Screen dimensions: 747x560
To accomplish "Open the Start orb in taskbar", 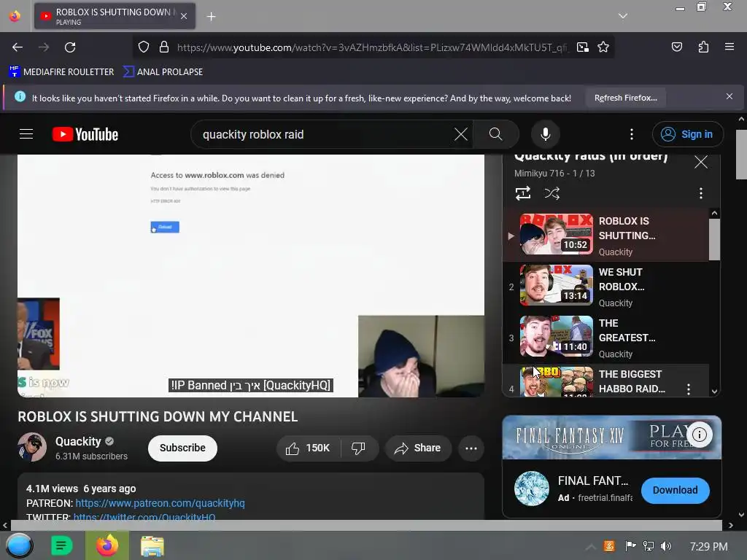I will coord(19,545).
